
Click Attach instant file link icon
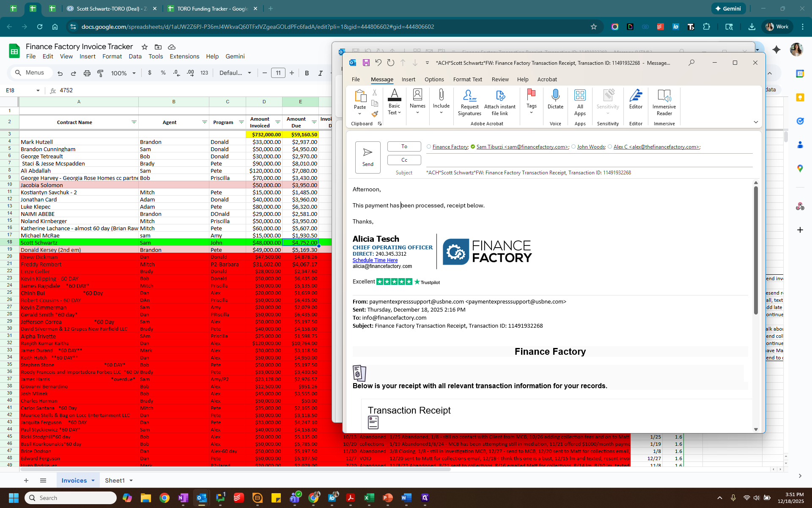click(499, 102)
